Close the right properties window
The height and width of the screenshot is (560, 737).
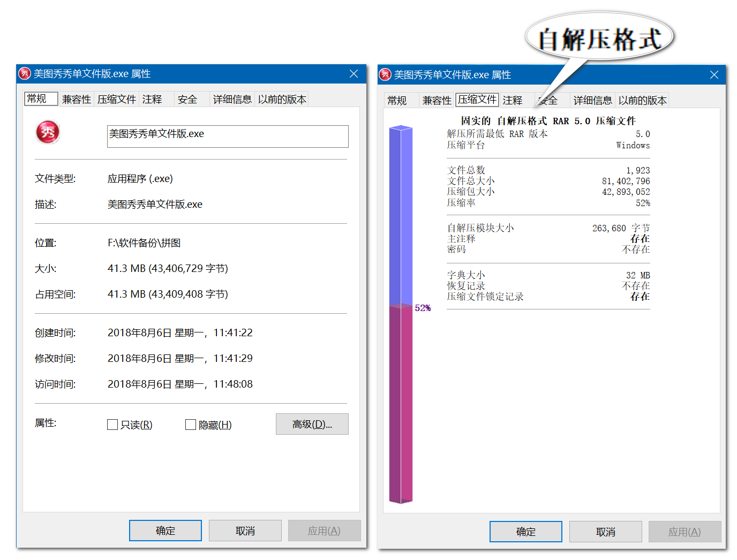(x=714, y=75)
